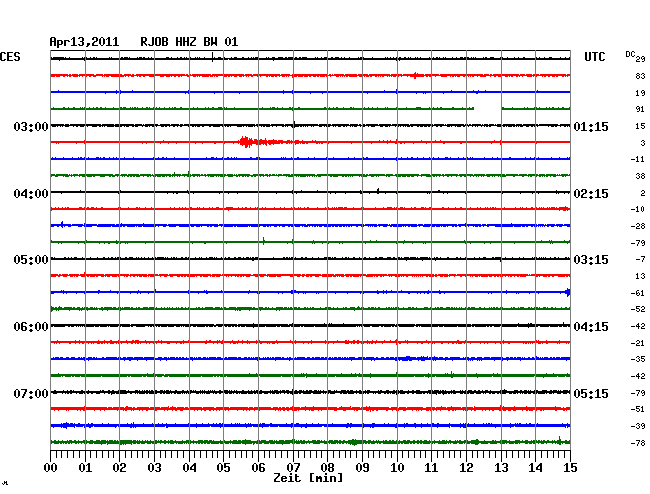Click DC offset value 38
The image size is (650, 494).
click(640, 176)
